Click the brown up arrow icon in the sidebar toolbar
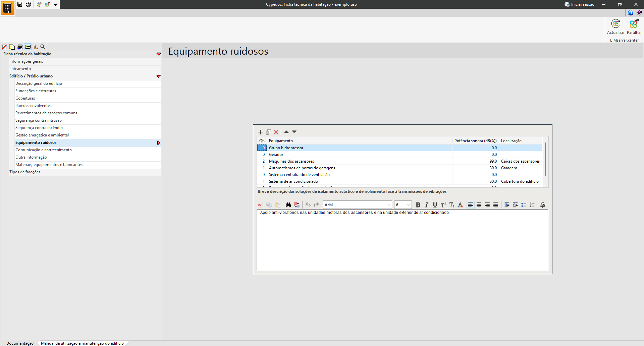644x346 pixels. point(35,47)
